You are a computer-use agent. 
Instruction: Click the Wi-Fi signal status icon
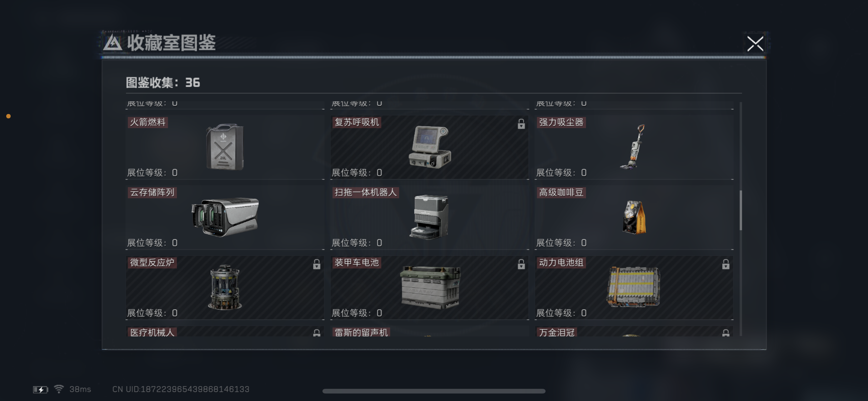59,389
